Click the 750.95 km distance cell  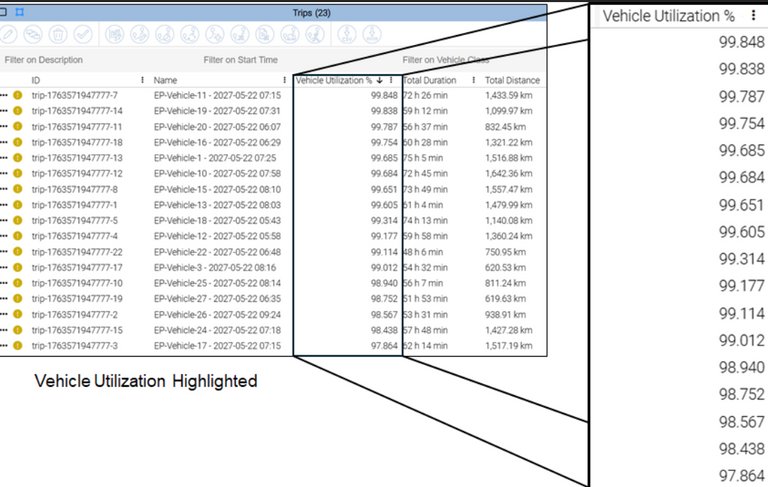click(x=505, y=251)
